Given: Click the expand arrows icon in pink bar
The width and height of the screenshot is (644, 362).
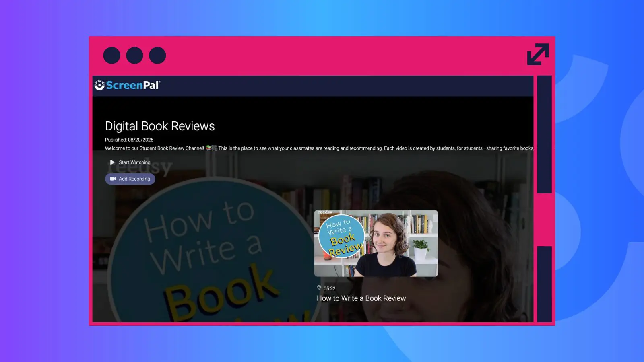Looking at the screenshot, I should click(x=538, y=54).
